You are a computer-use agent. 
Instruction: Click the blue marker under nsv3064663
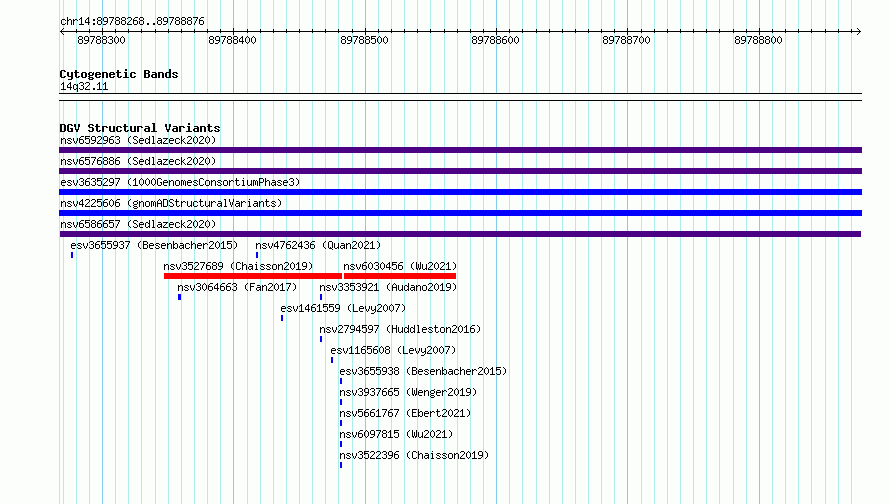(179, 297)
